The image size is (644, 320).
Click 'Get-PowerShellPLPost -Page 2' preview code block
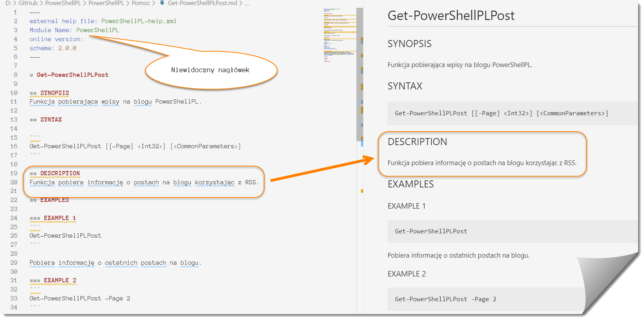[445, 299]
